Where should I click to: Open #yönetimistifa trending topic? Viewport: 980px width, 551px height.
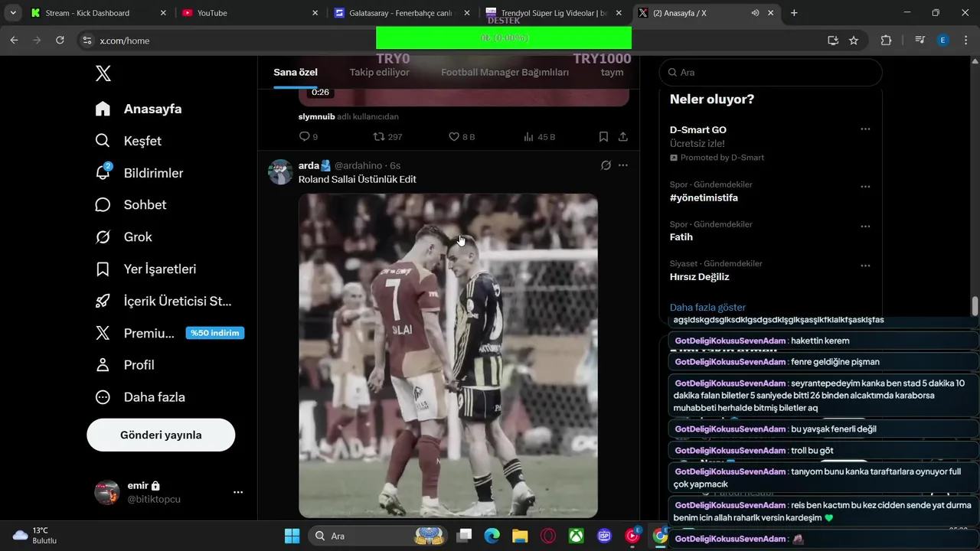tap(704, 197)
